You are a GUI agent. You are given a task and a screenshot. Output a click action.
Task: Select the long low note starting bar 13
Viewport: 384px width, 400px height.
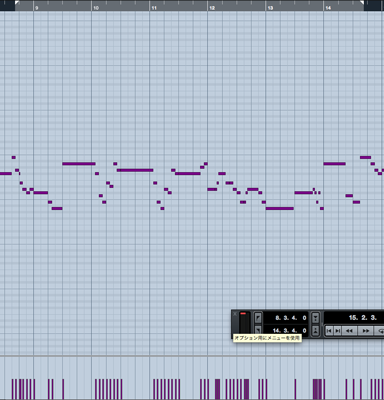[280, 209]
